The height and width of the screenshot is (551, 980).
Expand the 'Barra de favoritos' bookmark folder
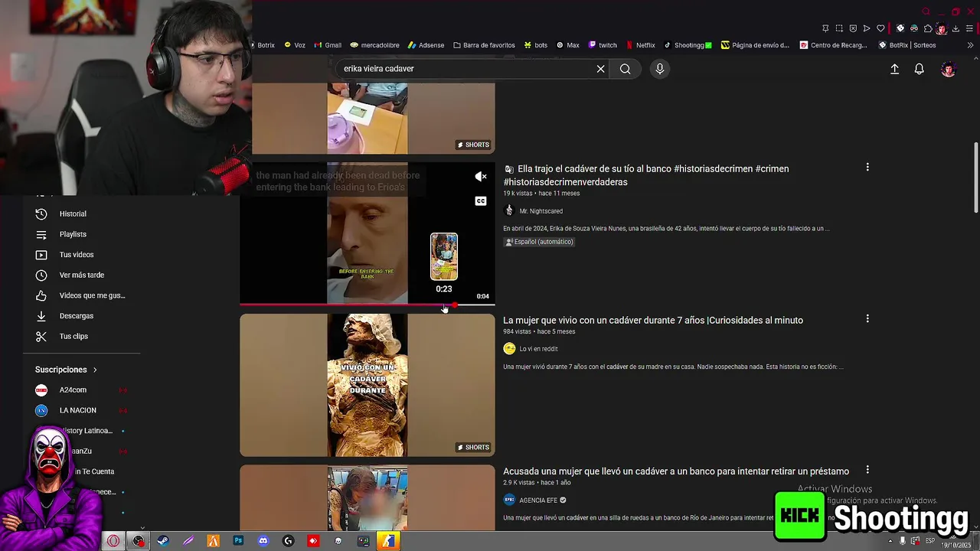click(484, 45)
